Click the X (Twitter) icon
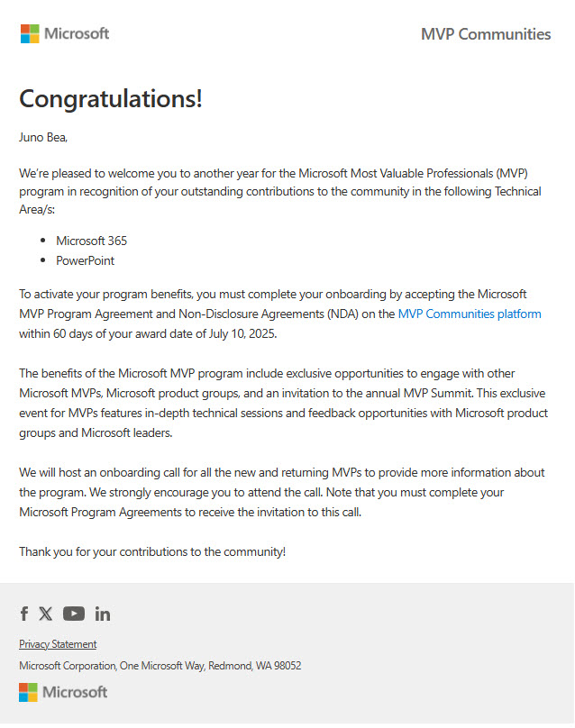 click(46, 614)
